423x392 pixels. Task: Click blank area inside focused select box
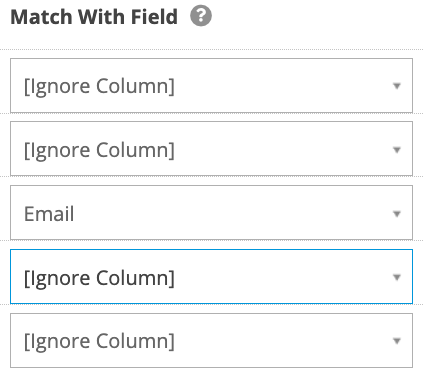(283, 277)
